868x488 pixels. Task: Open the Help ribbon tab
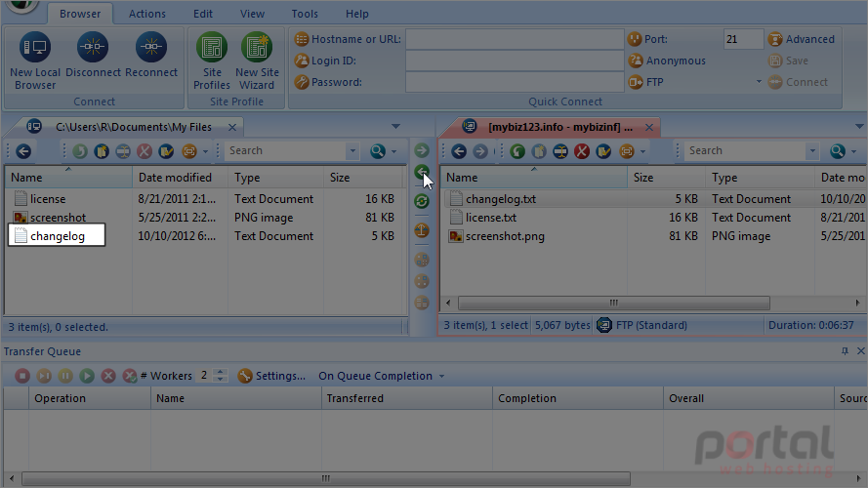pyautogui.click(x=357, y=14)
